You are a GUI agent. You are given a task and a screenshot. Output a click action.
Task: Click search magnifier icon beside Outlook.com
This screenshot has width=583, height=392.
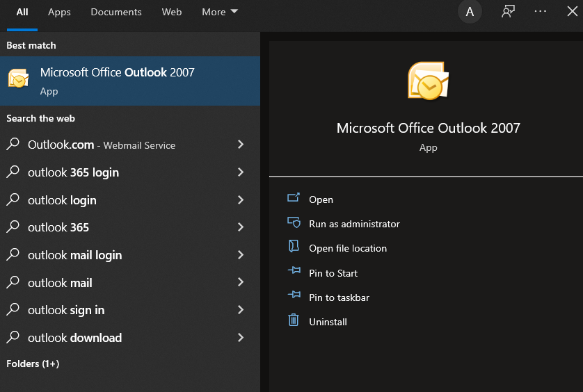[x=13, y=144]
